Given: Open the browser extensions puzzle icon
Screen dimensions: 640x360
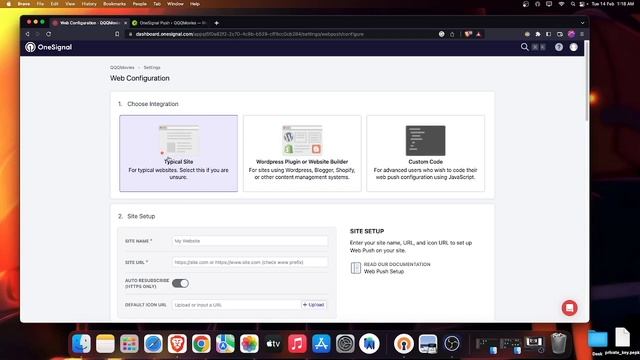Looking at the screenshot, I should coord(538,34).
